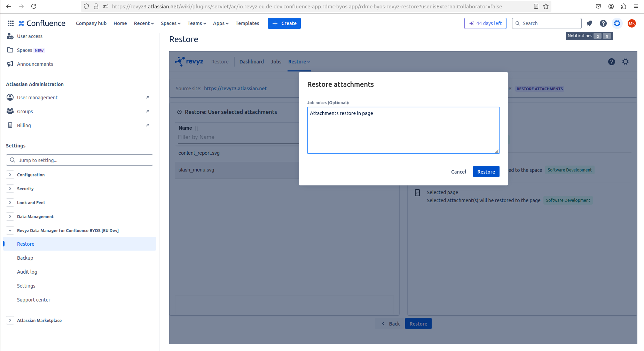The width and height of the screenshot is (644, 351).
Task: Open the Confluence help question mark icon
Action: click(x=603, y=23)
